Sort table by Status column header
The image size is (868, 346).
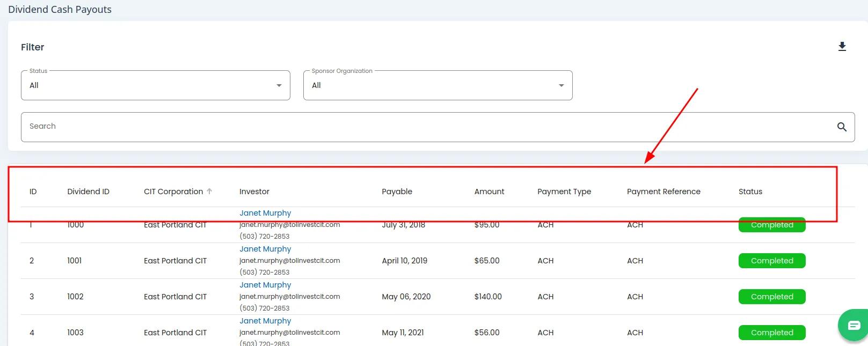[x=750, y=192]
